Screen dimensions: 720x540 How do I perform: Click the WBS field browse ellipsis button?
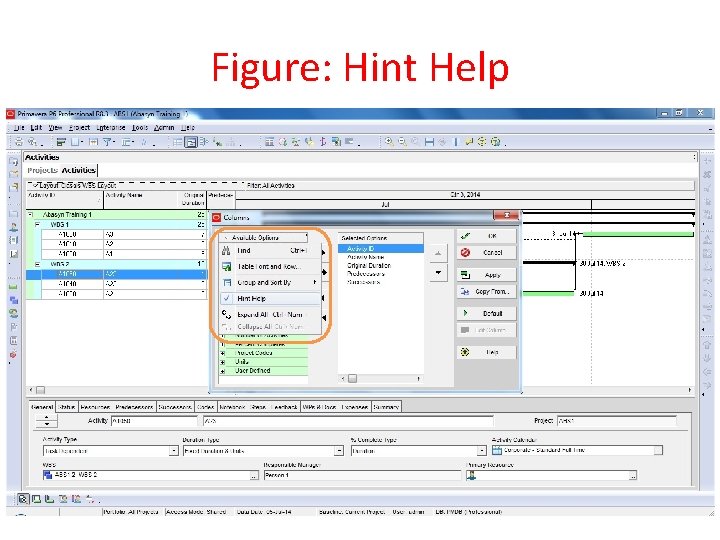(x=254, y=476)
